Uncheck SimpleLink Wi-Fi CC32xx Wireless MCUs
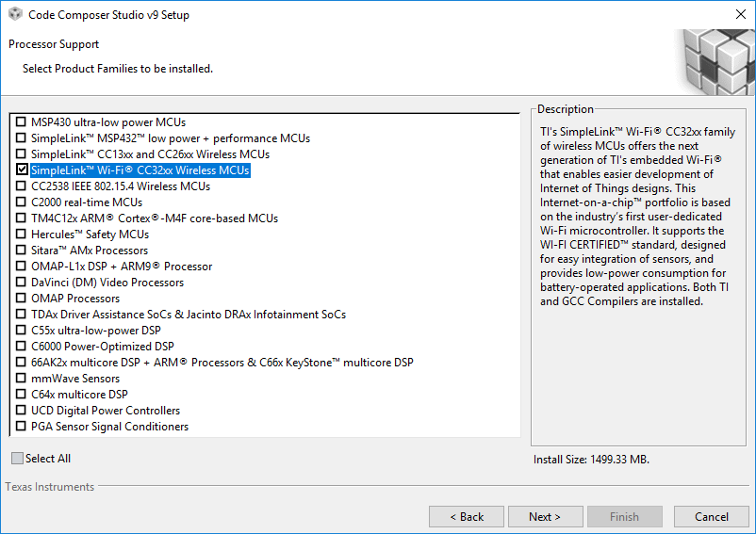 coord(22,170)
